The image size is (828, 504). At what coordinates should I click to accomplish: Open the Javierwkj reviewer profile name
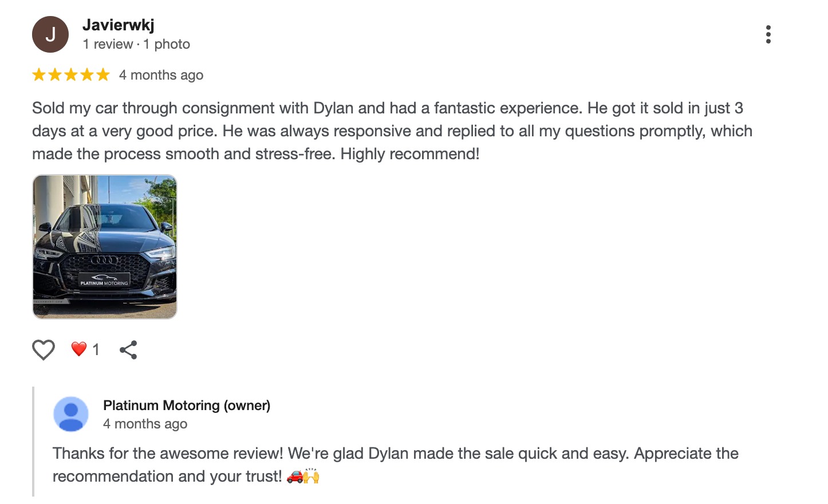(119, 25)
